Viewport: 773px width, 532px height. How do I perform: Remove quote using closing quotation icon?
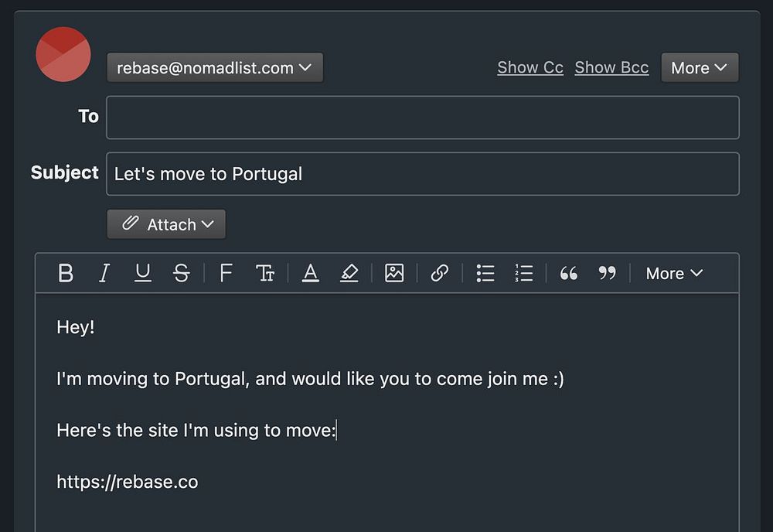point(608,273)
